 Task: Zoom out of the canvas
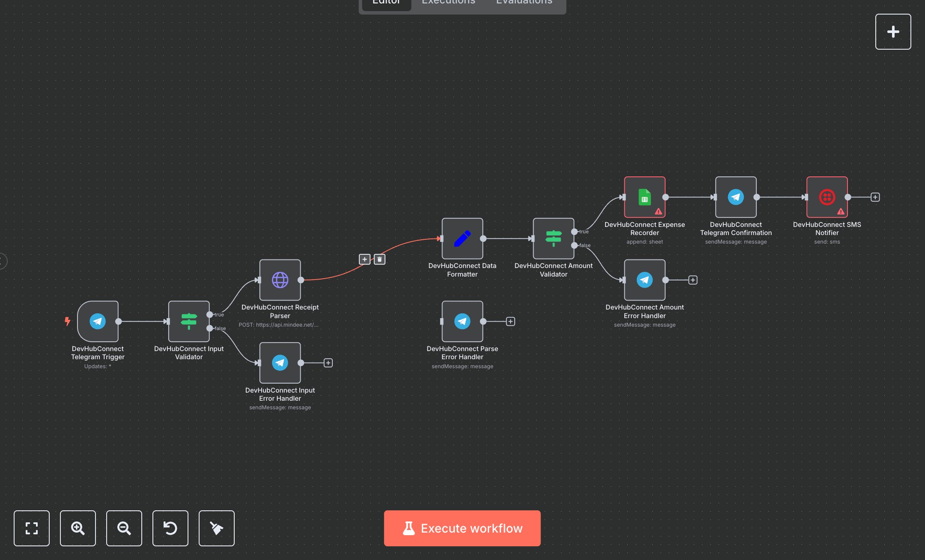124,528
